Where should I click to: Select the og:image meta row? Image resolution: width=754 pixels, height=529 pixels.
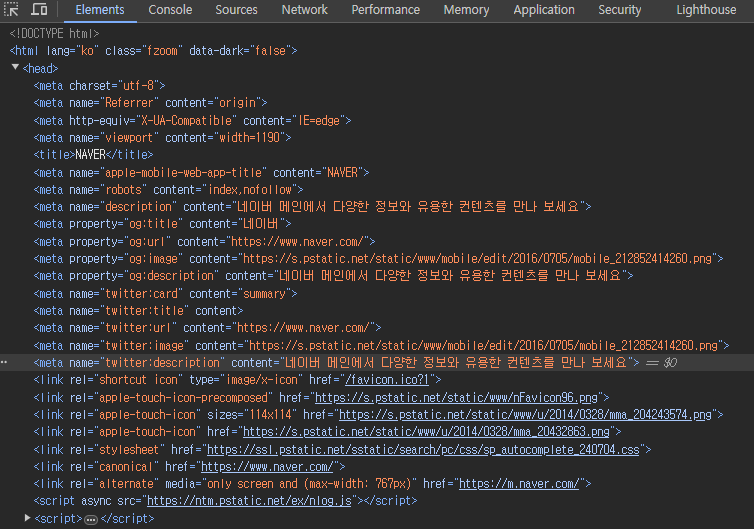tap(378, 259)
